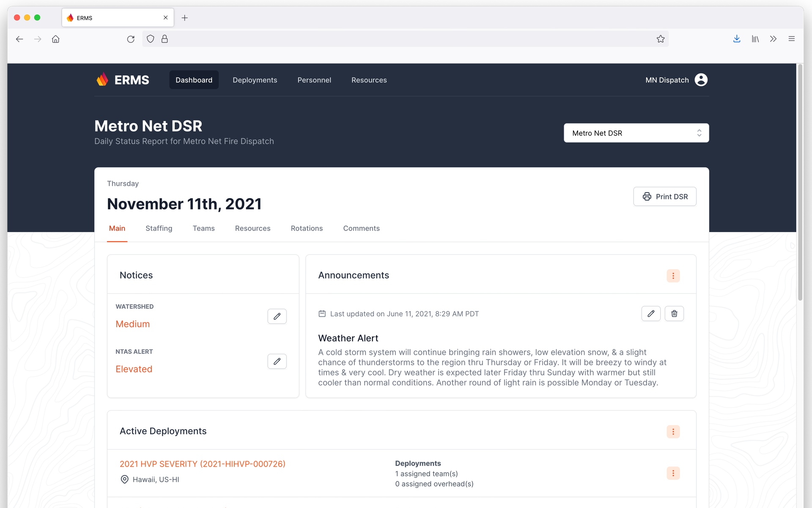Click the browser address bar
The width and height of the screenshot is (812, 508).
pyautogui.click(x=405, y=39)
